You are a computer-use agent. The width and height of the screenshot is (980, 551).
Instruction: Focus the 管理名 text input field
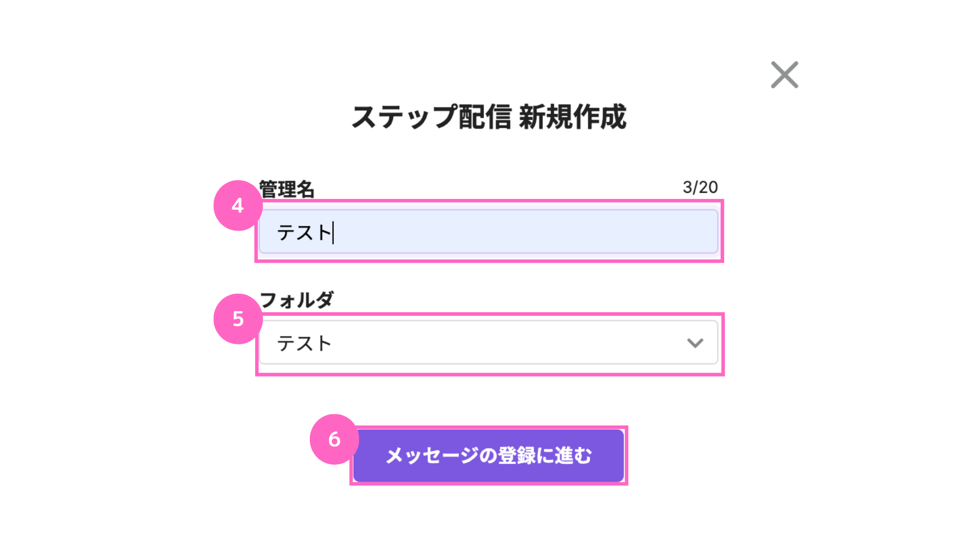click(488, 231)
